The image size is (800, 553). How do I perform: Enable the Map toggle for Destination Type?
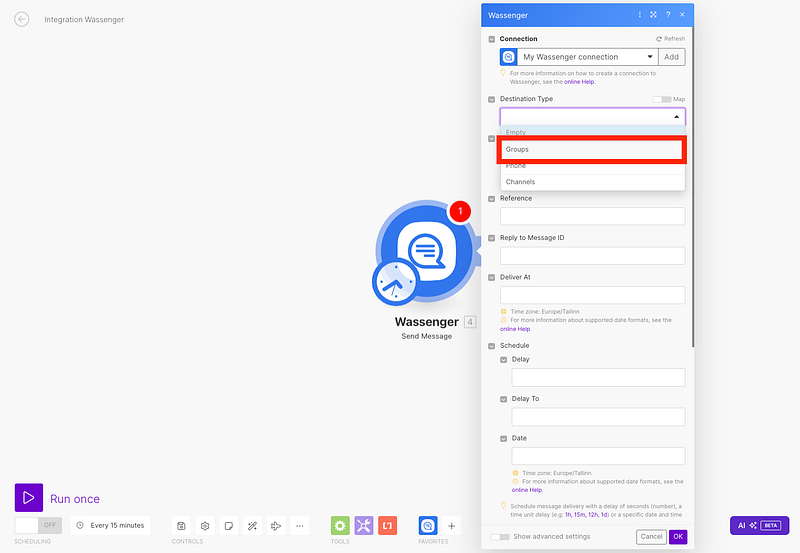click(662, 99)
